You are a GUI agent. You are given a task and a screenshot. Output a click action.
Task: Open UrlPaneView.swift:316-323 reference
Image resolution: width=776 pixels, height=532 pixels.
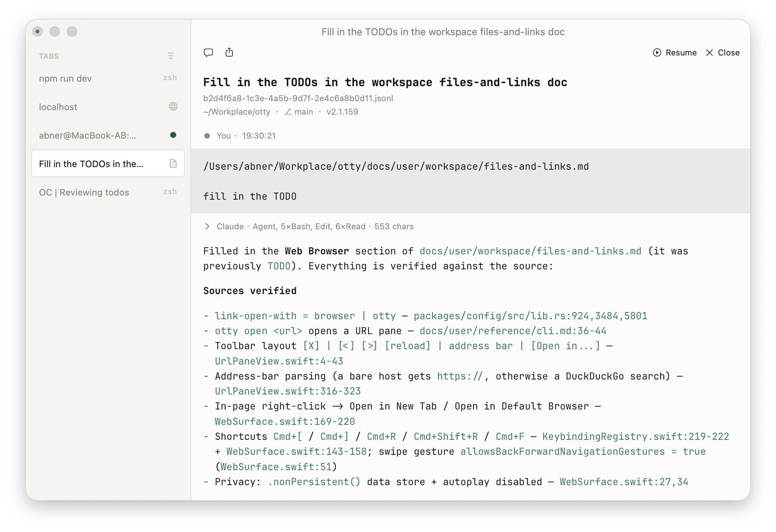pos(288,391)
